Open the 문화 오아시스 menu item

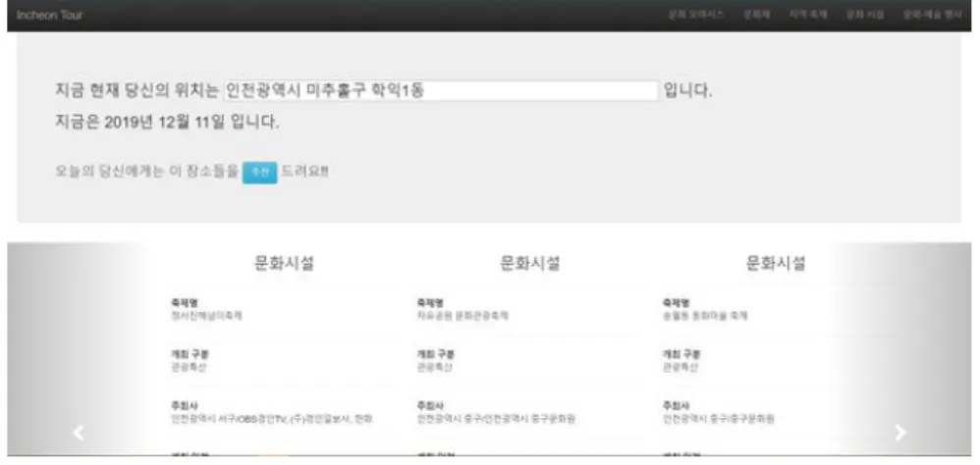[695, 15]
